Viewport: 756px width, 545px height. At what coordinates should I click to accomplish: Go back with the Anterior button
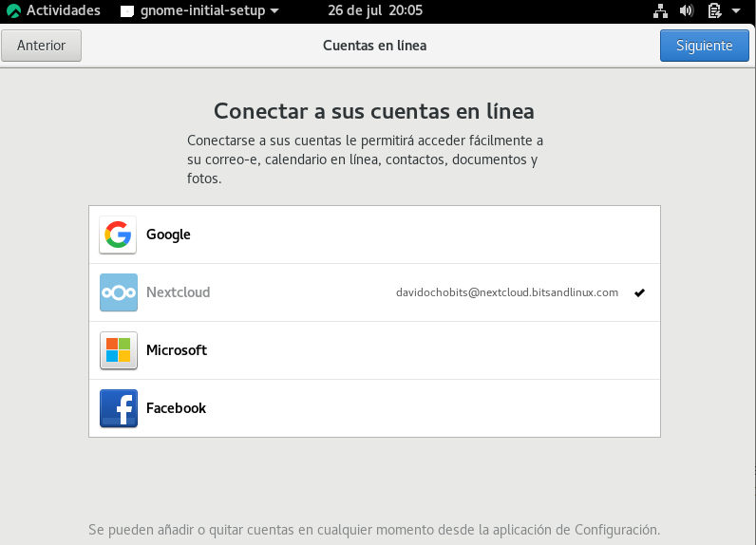coord(41,46)
